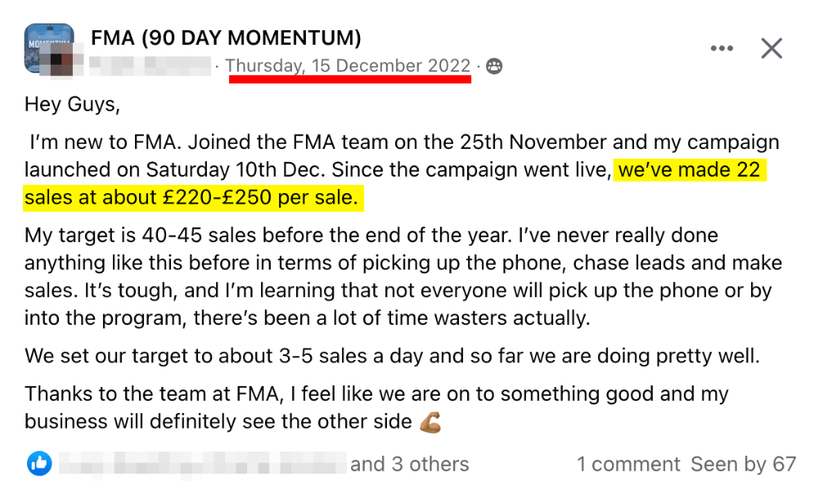Click the '3-5 sales a day' sentence
This screenshot has height=504, width=828.
392,356
